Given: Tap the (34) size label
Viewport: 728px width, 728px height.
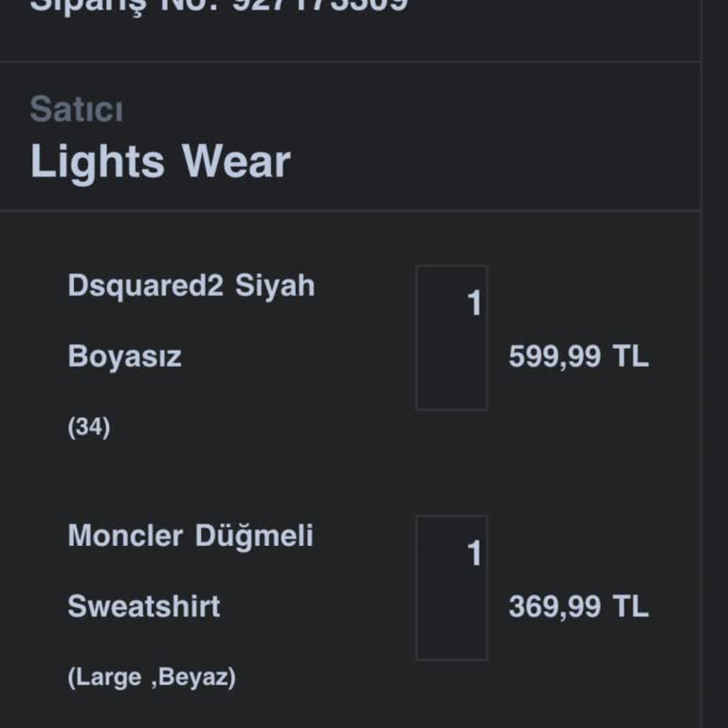Looking at the screenshot, I should (x=89, y=428).
